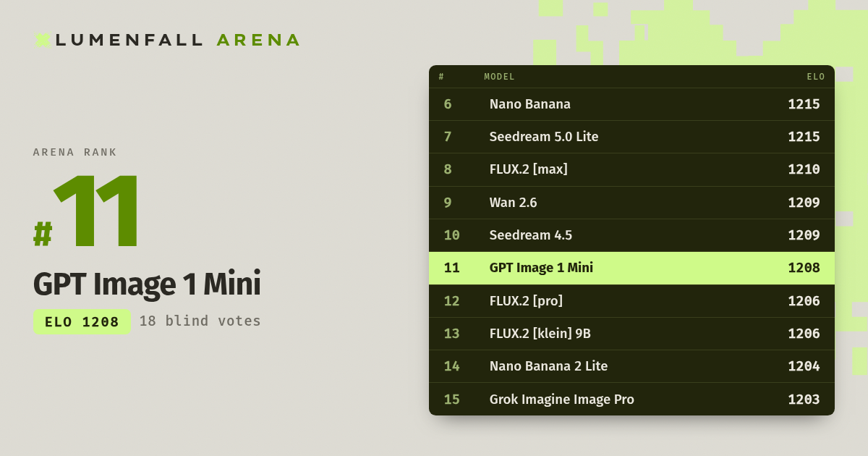Click the Lumenfall Arena logo icon

pyautogui.click(x=43, y=40)
